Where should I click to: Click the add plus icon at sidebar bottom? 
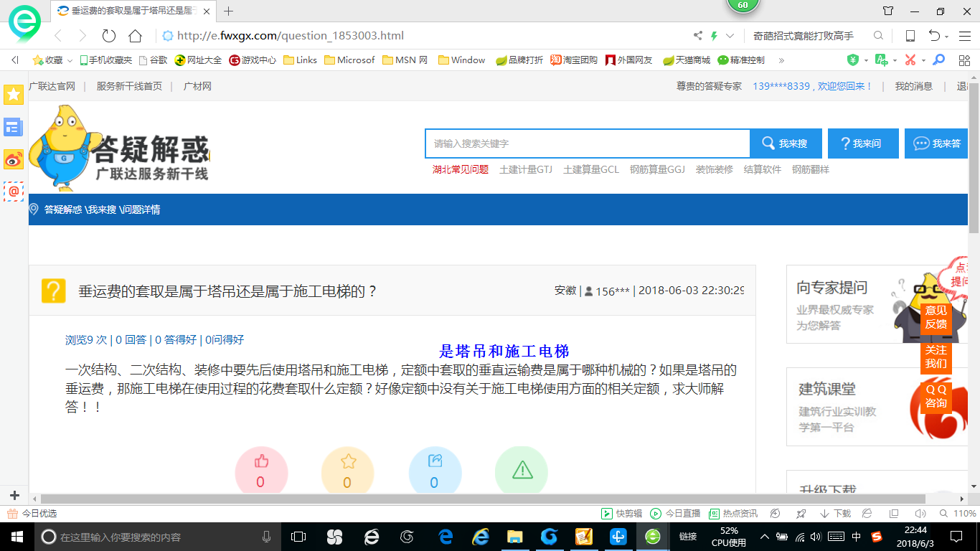point(14,495)
